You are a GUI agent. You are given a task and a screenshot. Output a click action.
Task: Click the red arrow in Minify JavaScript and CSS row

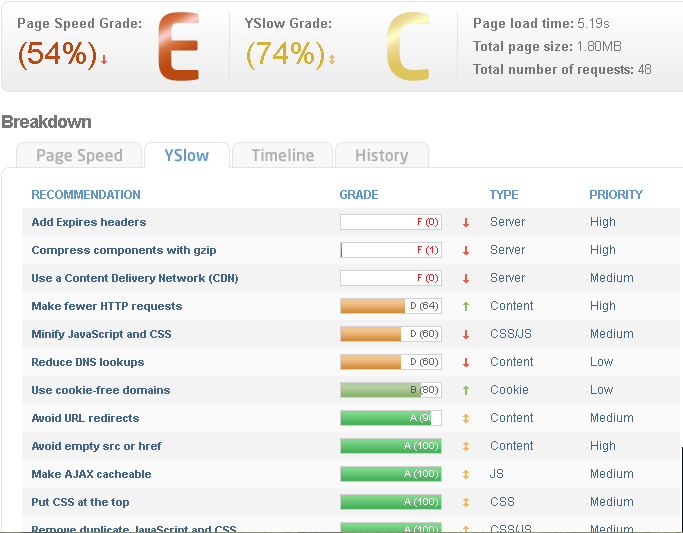[466, 334]
